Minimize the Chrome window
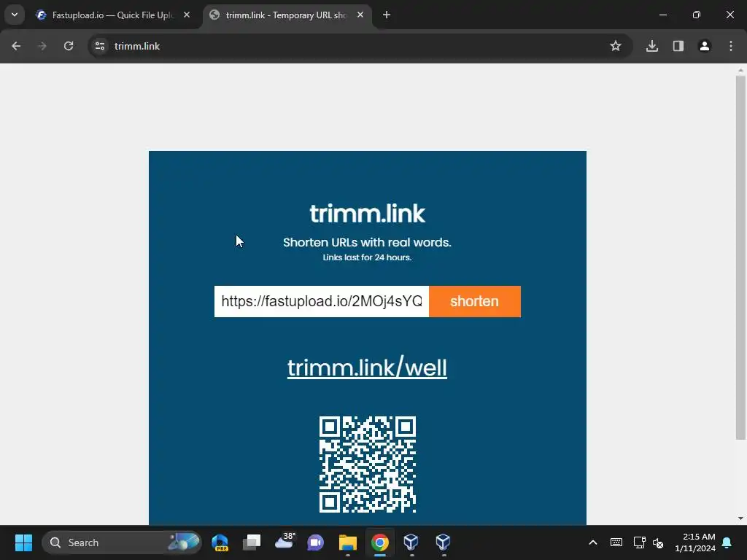The image size is (747, 560). 662,15
